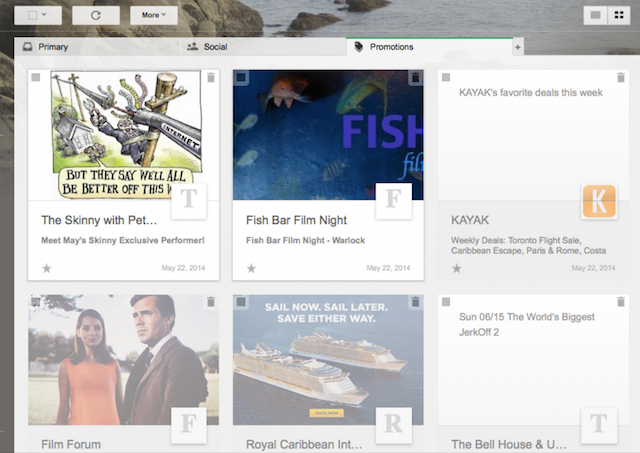Viewport: 640px width, 453px height.
Task: Click Film Forum sender avatar F
Action: coord(189,425)
